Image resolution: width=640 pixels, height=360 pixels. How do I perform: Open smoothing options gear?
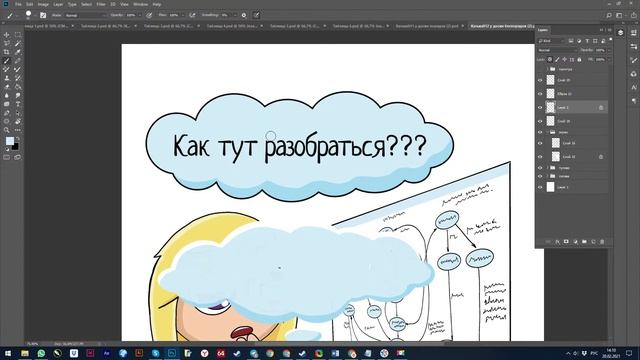click(244, 15)
